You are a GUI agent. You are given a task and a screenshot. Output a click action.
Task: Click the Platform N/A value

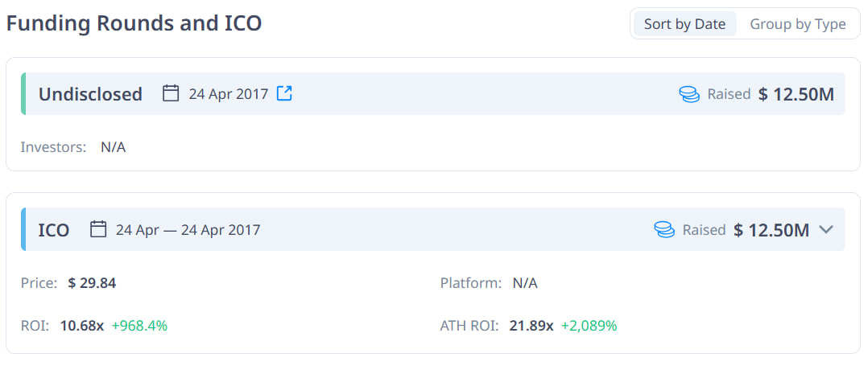[x=525, y=283]
